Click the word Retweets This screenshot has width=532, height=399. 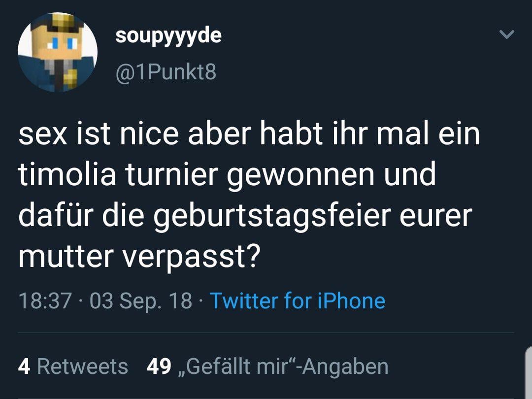tap(82, 366)
